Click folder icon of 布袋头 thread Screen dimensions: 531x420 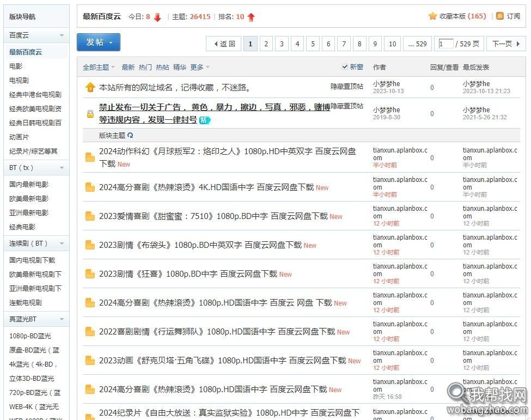coord(90,245)
